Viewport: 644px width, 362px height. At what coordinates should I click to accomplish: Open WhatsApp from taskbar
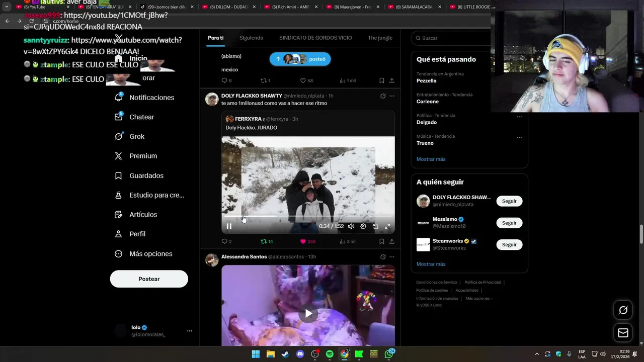tap(389, 354)
